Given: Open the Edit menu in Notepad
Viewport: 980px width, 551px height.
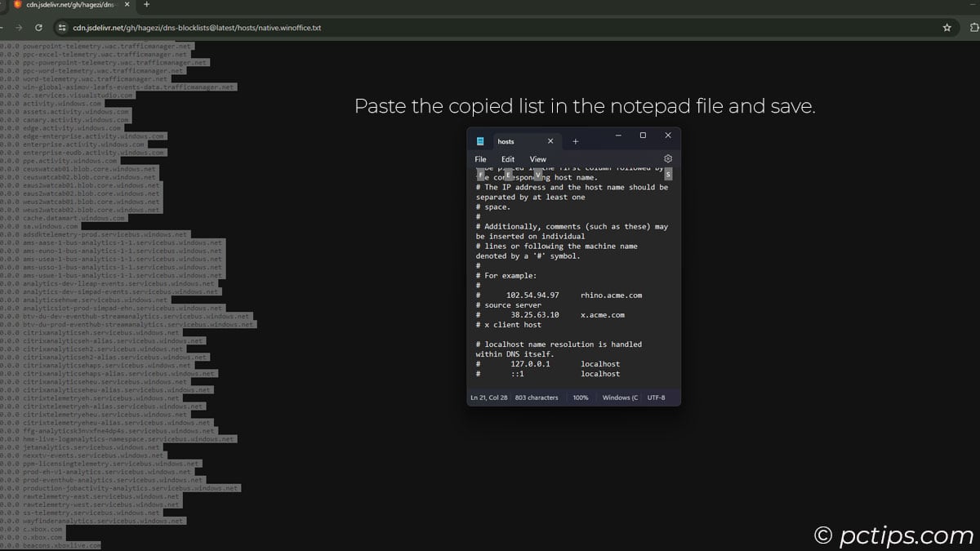Looking at the screenshot, I should pos(508,159).
